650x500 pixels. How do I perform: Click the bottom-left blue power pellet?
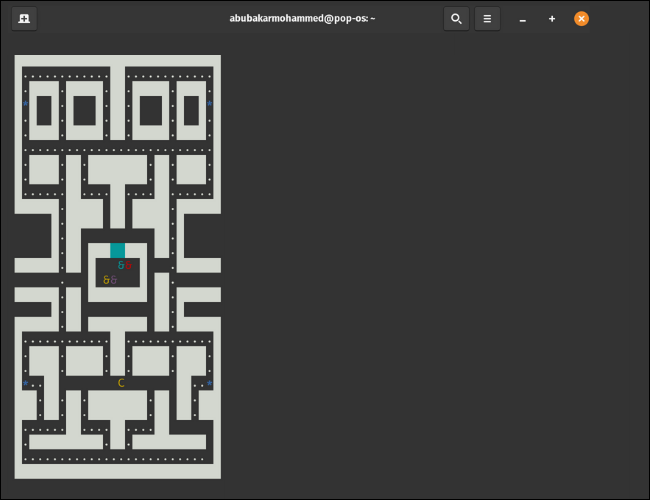click(26, 383)
